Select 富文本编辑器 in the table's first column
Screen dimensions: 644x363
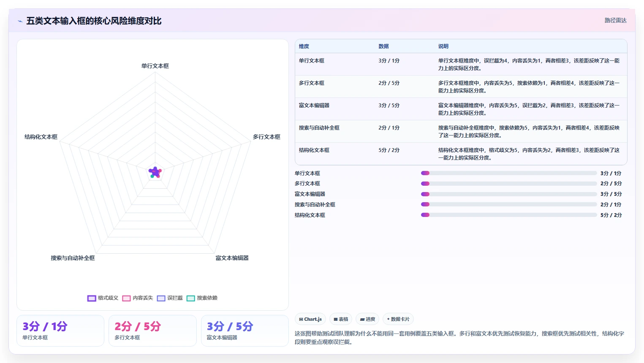[314, 106]
